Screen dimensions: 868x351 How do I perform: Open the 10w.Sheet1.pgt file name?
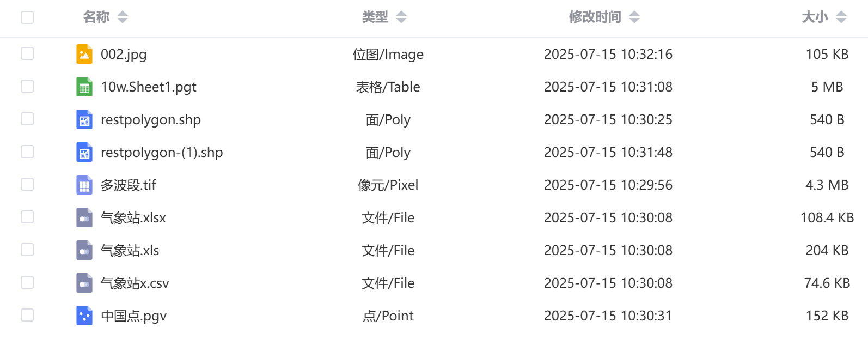pyautogui.click(x=149, y=87)
